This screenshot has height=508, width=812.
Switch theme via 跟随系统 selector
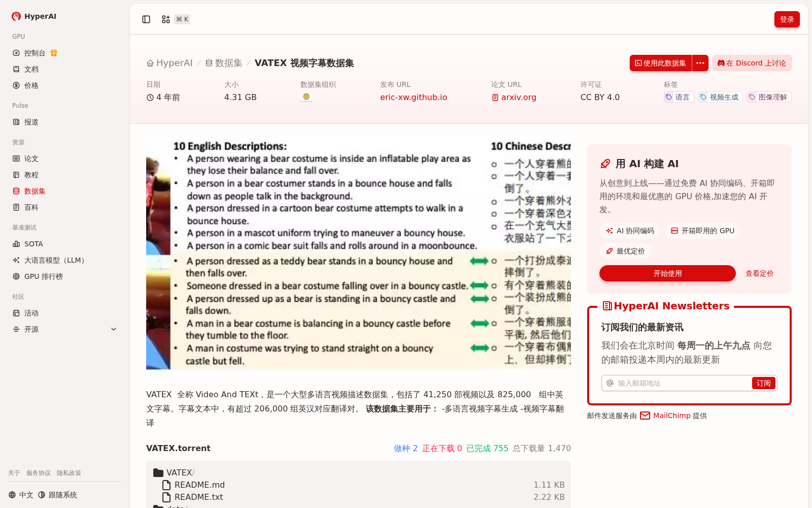coord(57,495)
